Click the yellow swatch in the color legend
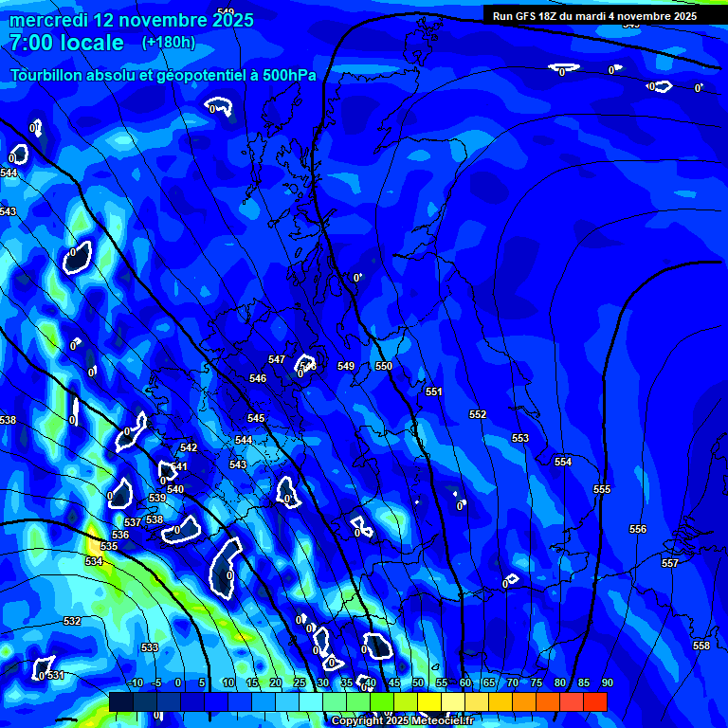This screenshot has height=728, width=728. [x=428, y=701]
